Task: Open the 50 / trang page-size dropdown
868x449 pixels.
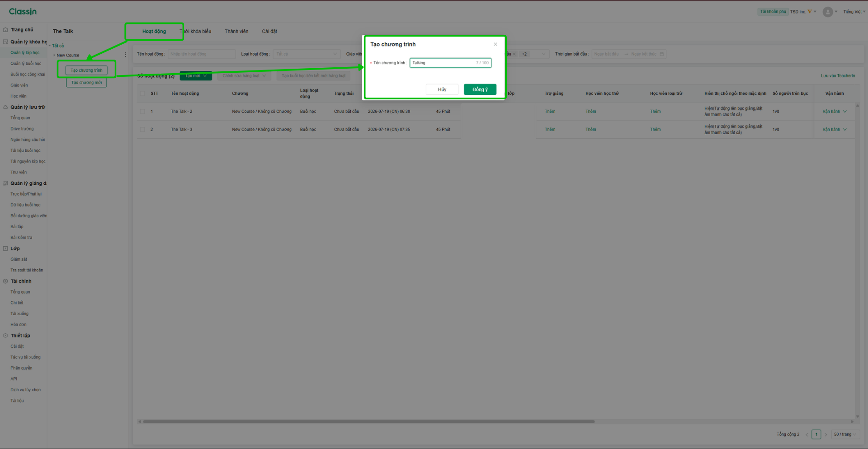Action: click(844, 435)
